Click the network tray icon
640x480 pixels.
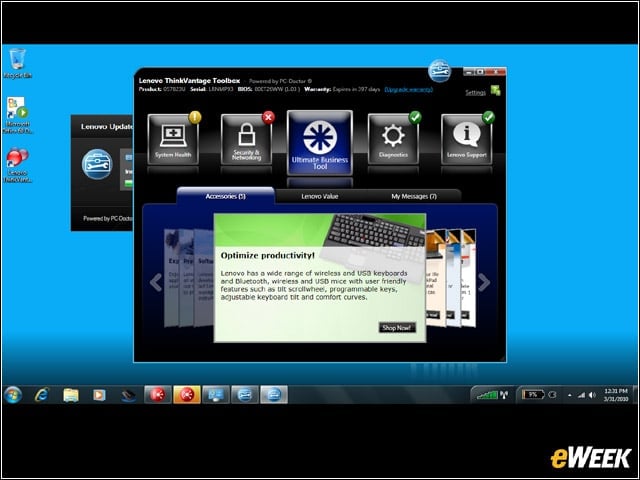pos(581,395)
